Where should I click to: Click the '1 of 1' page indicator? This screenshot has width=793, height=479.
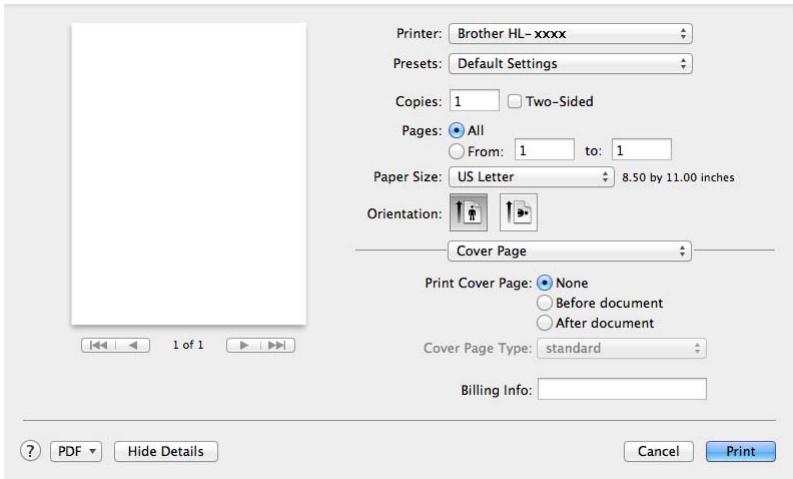click(188, 345)
